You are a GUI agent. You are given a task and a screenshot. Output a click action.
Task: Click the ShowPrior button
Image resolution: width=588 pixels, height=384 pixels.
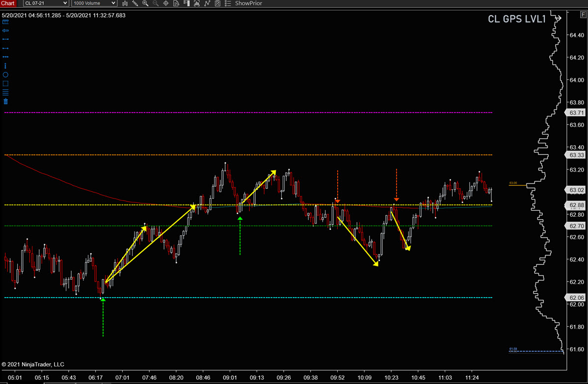[248, 3]
